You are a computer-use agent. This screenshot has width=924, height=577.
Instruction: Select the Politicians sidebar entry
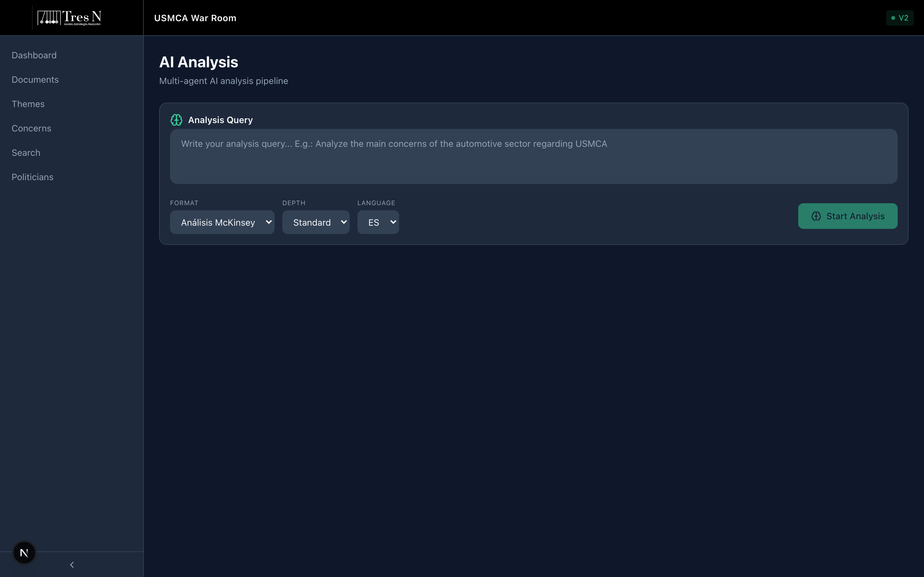(x=32, y=177)
